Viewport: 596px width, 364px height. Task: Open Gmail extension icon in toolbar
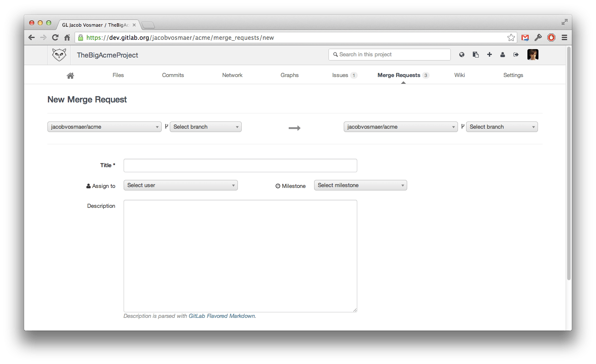525,37
